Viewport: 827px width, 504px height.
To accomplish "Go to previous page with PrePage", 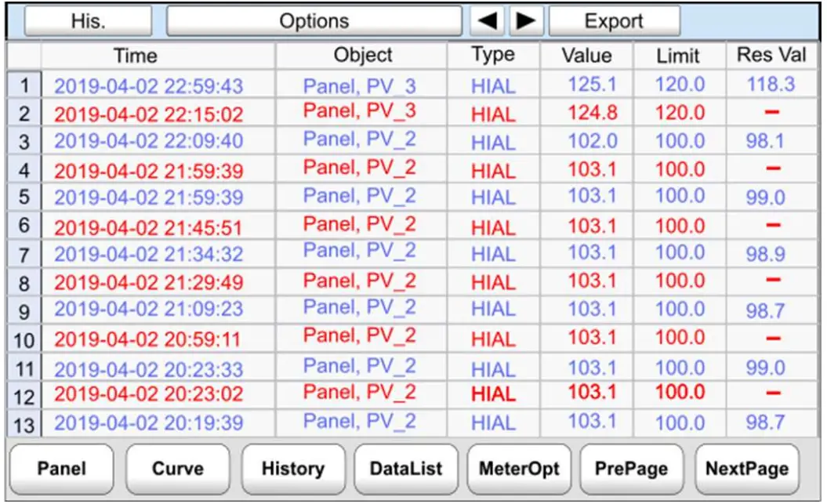I will tap(631, 469).
